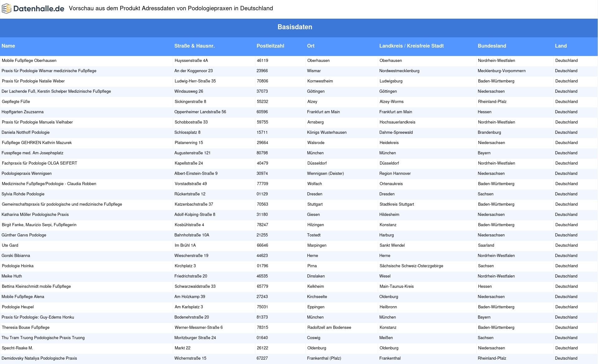Screen dimensions: 598x364
Task: Select the Claudia Robben practice entry
Action: click(x=49, y=184)
